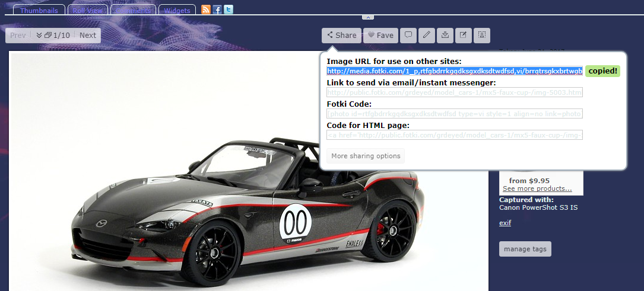Viewport: 644px width, 291px height.
Task: Open the exif link
Action: 505,223
